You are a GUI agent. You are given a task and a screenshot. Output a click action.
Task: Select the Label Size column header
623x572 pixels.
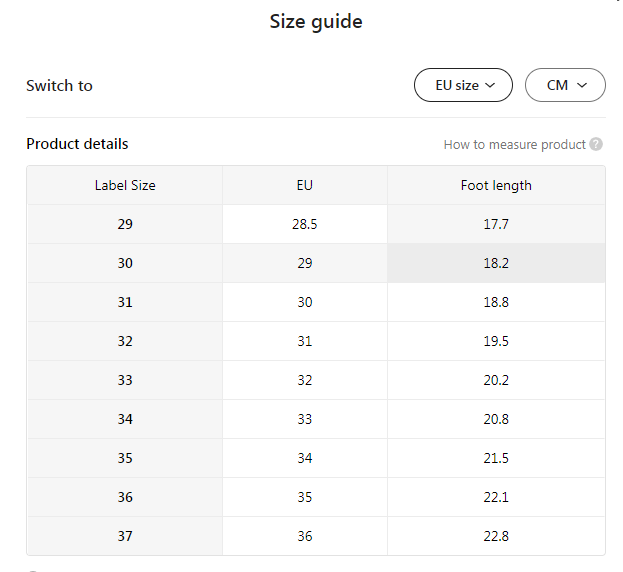point(125,185)
